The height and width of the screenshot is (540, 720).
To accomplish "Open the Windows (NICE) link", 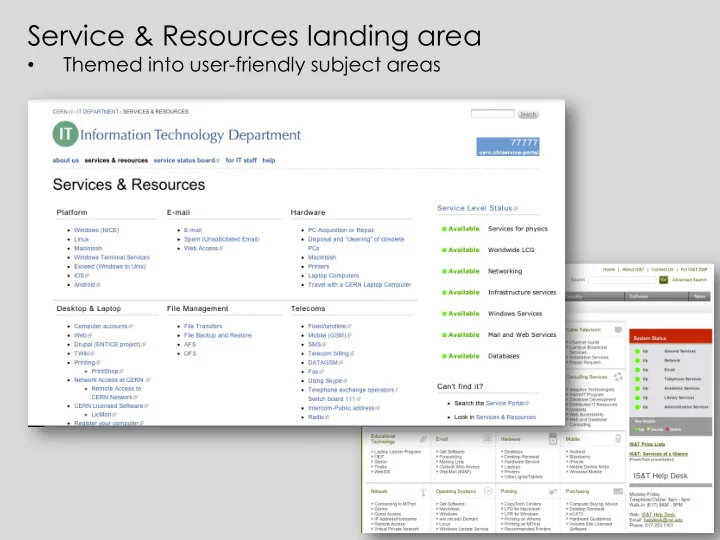I will (96, 230).
